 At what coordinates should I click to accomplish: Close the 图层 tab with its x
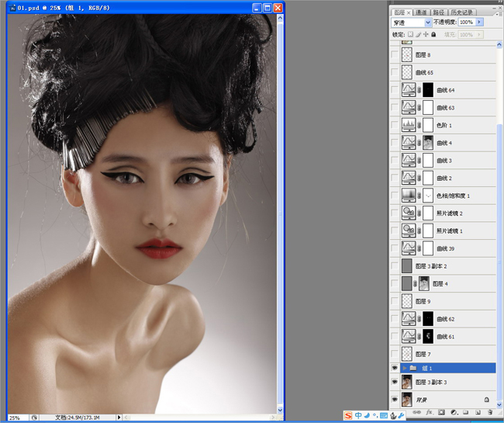408,12
